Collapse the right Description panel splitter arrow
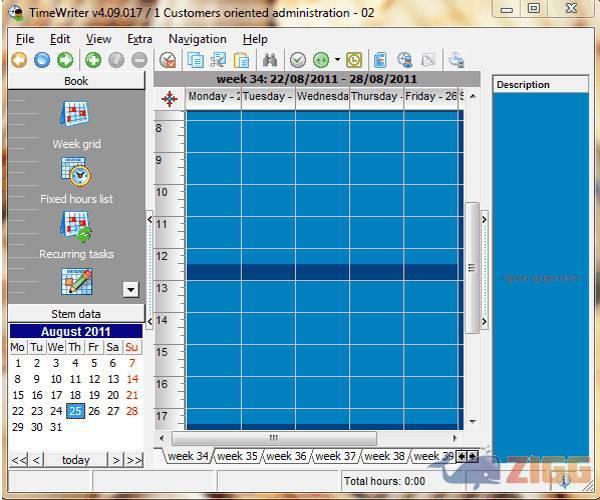This screenshot has width=600, height=500. [x=484, y=219]
